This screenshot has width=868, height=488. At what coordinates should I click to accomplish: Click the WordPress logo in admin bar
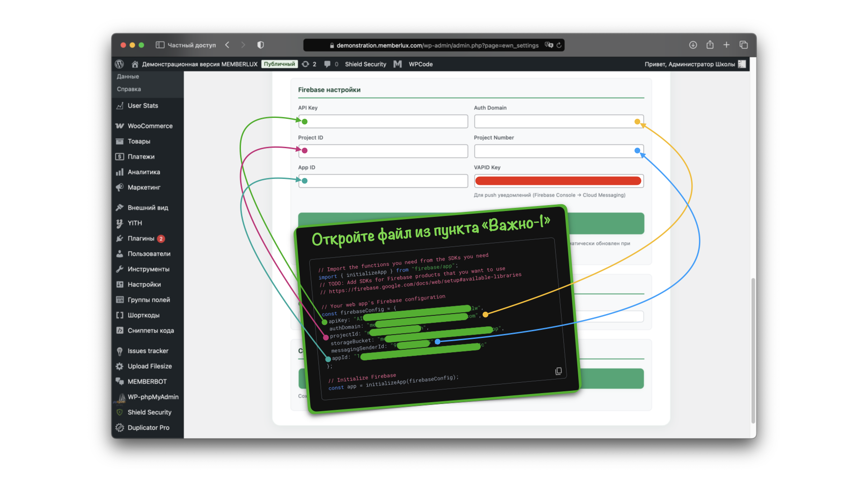pos(119,64)
